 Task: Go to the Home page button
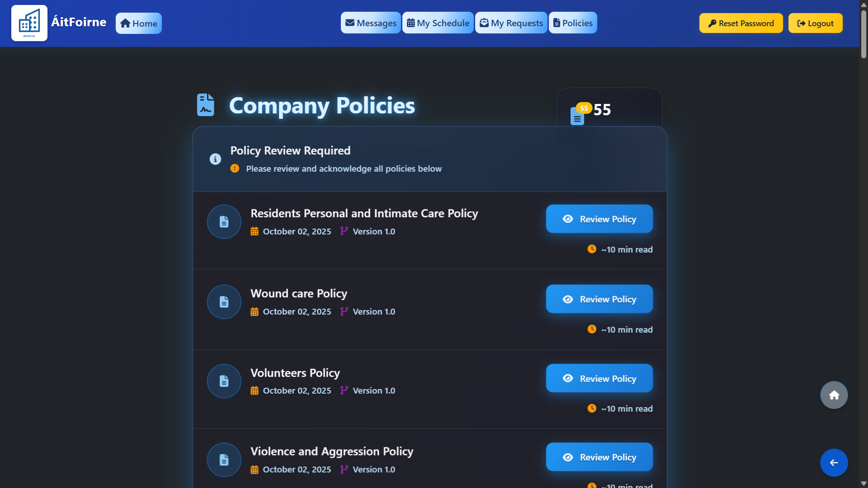(139, 23)
